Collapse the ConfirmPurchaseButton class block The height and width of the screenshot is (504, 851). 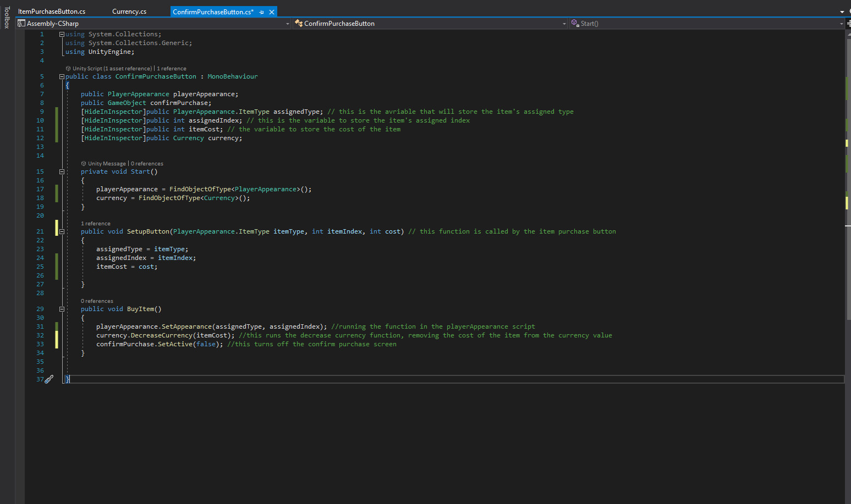pos(62,76)
